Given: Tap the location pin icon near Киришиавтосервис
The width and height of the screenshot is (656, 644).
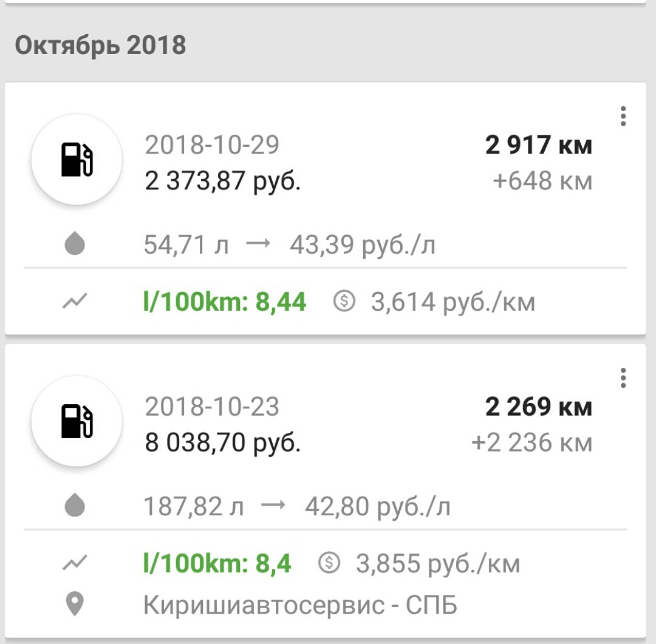Looking at the screenshot, I should [x=75, y=605].
